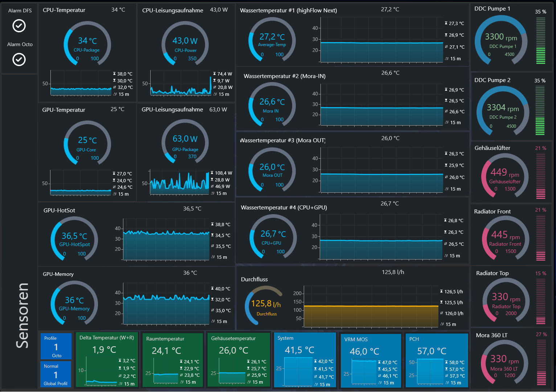Click the GPU-Core 25 °C gauge
The width and height of the screenshot is (556, 392).
(87, 143)
